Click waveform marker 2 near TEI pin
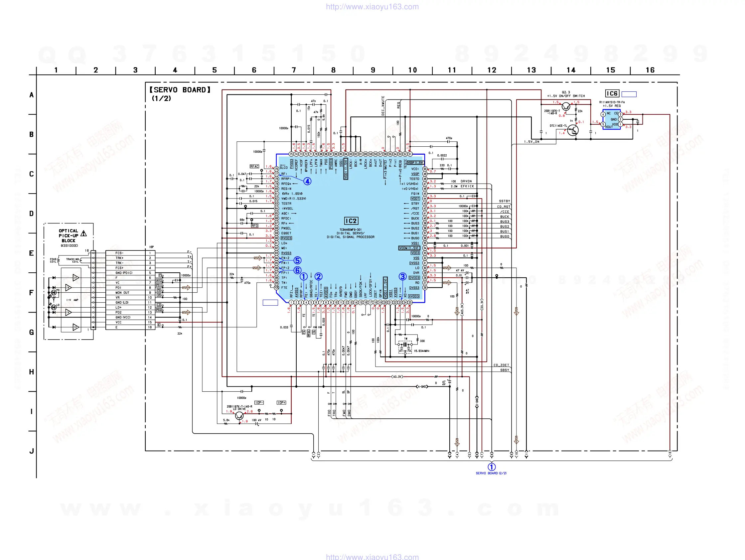Viewport: 745px width, 560px height. (x=318, y=276)
